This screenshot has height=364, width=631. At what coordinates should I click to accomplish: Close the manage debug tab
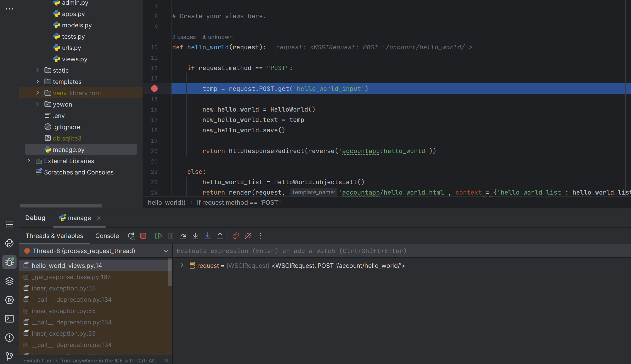pos(99,218)
